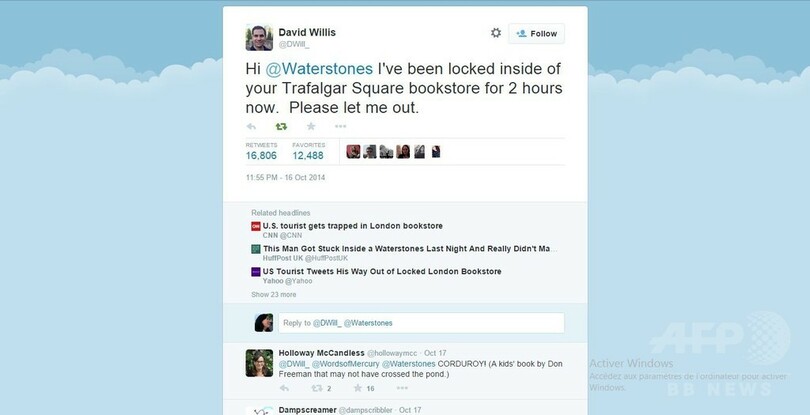
Task: Open Holloway McCandless avatar
Action: [x=259, y=363]
